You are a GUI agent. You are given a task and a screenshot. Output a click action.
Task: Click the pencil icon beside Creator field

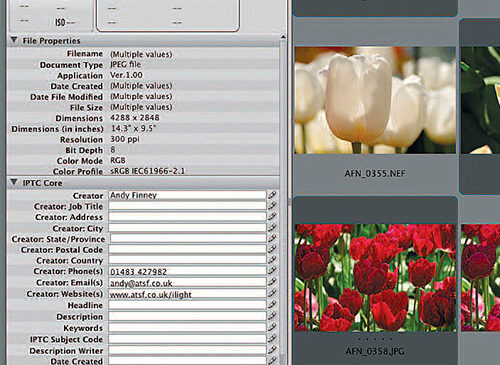tap(272, 195)
